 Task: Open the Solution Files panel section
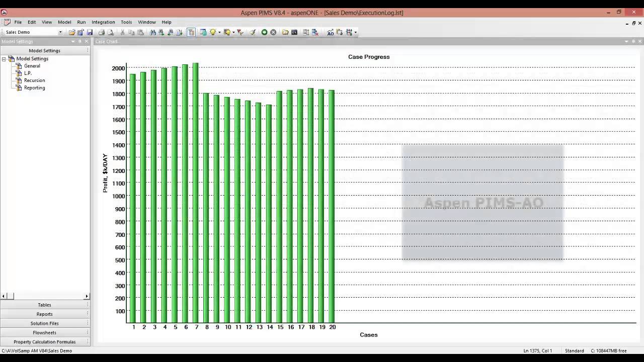pyautogui.click(x=44, y=323)
